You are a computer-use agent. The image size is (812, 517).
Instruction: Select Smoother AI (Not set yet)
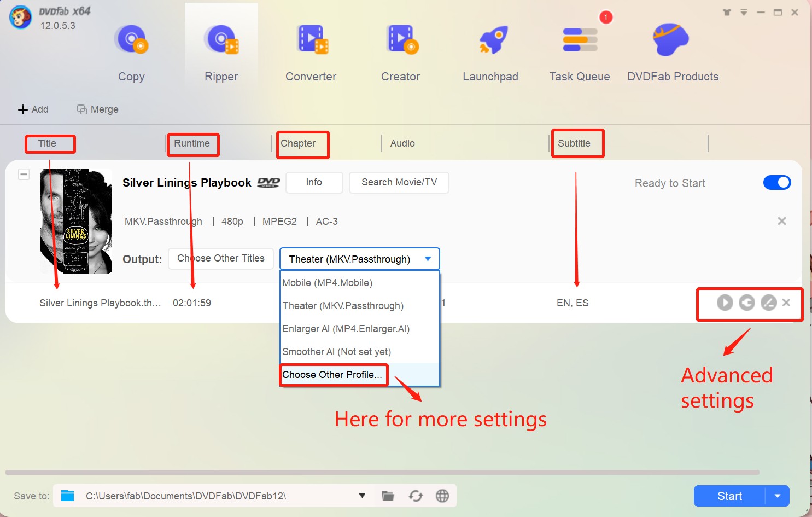click(x=360, y=352)
